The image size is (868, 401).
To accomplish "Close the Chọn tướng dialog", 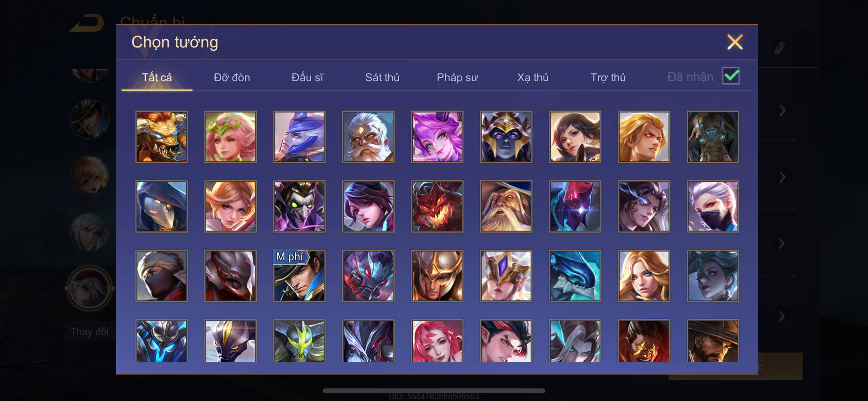I will [x=735, y=42].
